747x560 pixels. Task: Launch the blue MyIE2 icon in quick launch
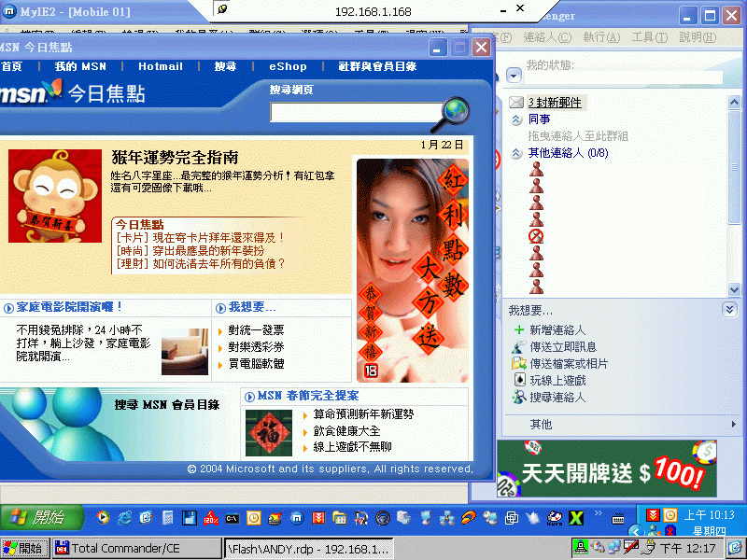(297, 518)
